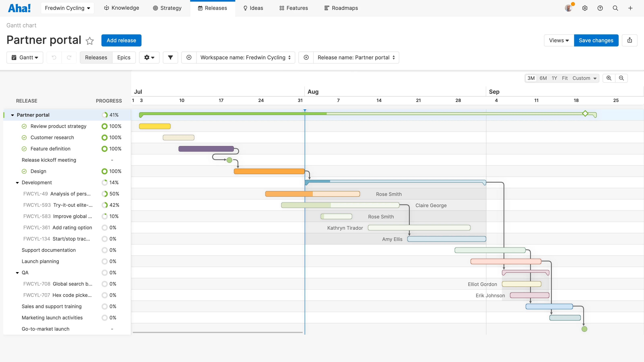Clear the Release name: Partner portal filter
This screenshot has width=644, height=362.
pyautogui.click(x=306, y=58)
